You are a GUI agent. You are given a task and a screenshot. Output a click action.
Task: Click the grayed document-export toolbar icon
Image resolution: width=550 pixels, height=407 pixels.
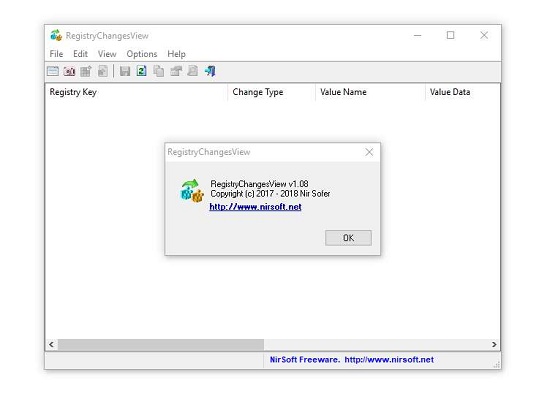point(102,71)
